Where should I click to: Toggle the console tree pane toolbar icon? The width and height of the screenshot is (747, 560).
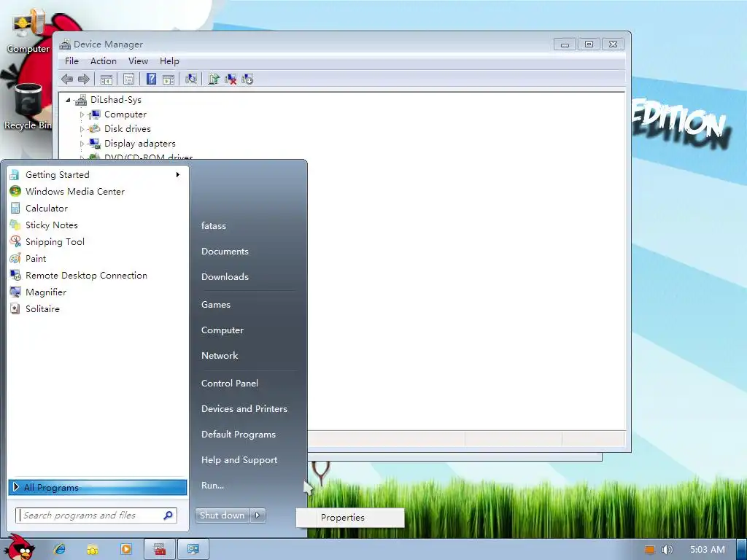(x=107, y=79)
